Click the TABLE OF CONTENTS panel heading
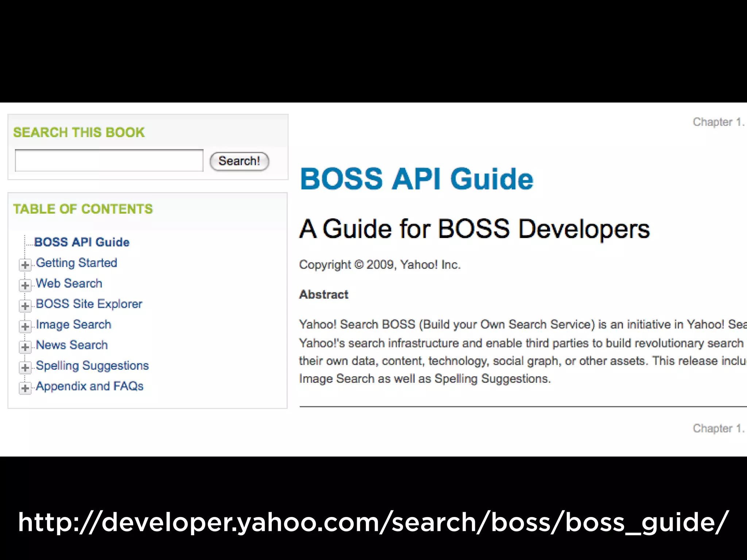Viewport: 747px width, 560px height. [83, 209]
